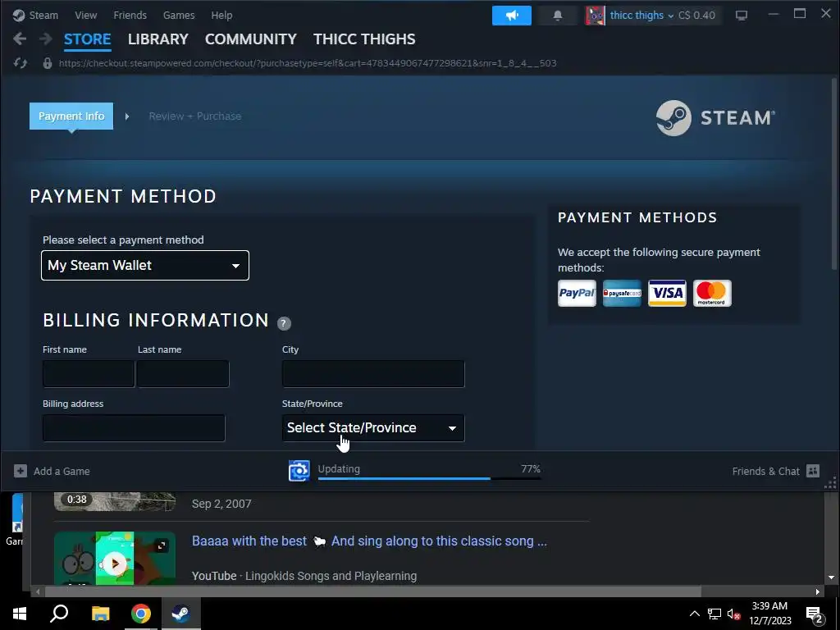Screen dimensions: 840x630
Task: Click the Last name input field
Action: pyautogui.click(x=183, y=374)
